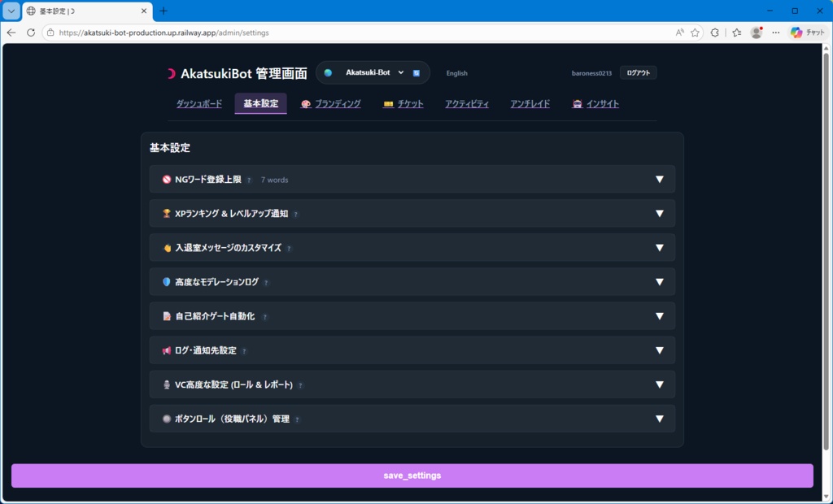
Task: Toggle the blue checkbox beside server selector
Action: pos(416,73)
